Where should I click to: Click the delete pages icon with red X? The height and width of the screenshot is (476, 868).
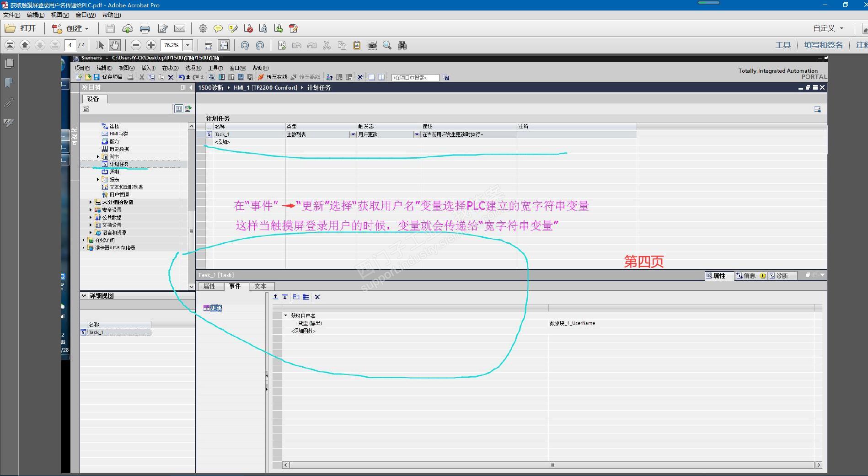248,28
